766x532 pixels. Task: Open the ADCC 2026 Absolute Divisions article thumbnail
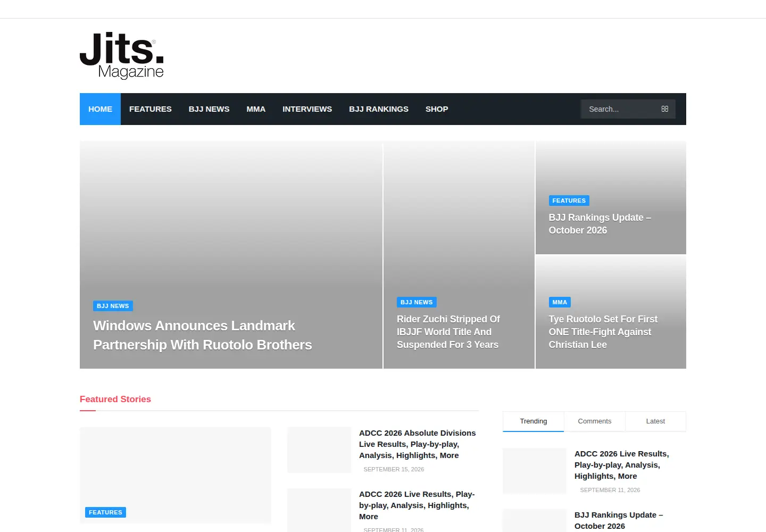pos(319,450)
